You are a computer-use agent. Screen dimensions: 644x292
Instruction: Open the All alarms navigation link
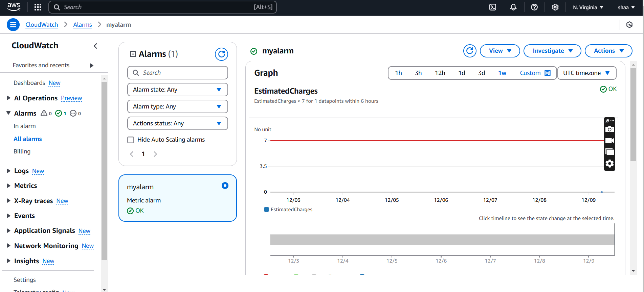pyautogui.click(x=28, y=139)
